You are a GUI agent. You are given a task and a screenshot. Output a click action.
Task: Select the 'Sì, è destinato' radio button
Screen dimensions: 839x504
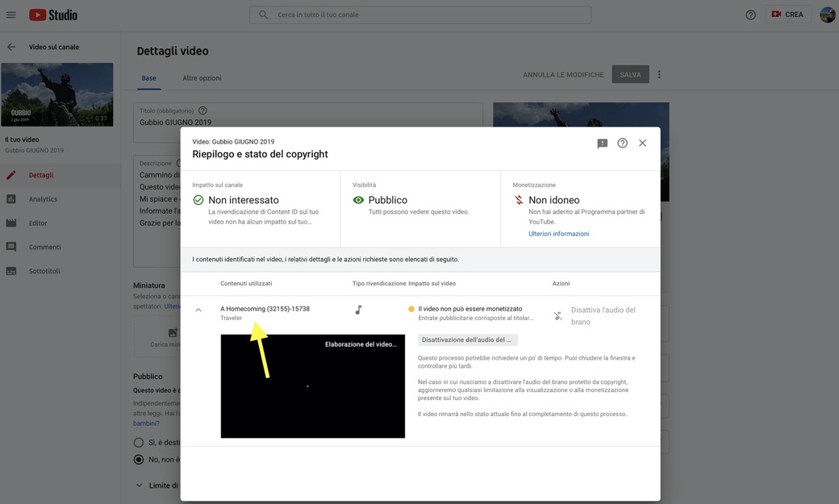[139, 443]
